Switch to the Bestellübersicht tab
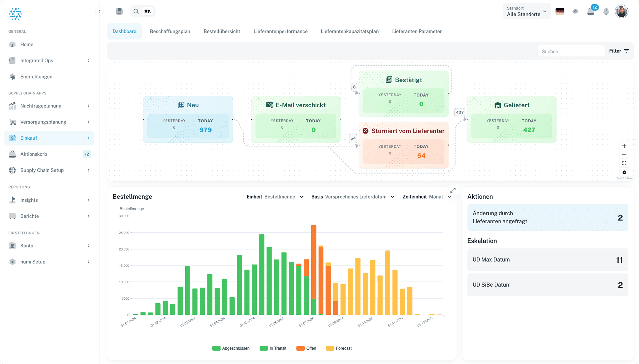 click(x=222, y=31)
